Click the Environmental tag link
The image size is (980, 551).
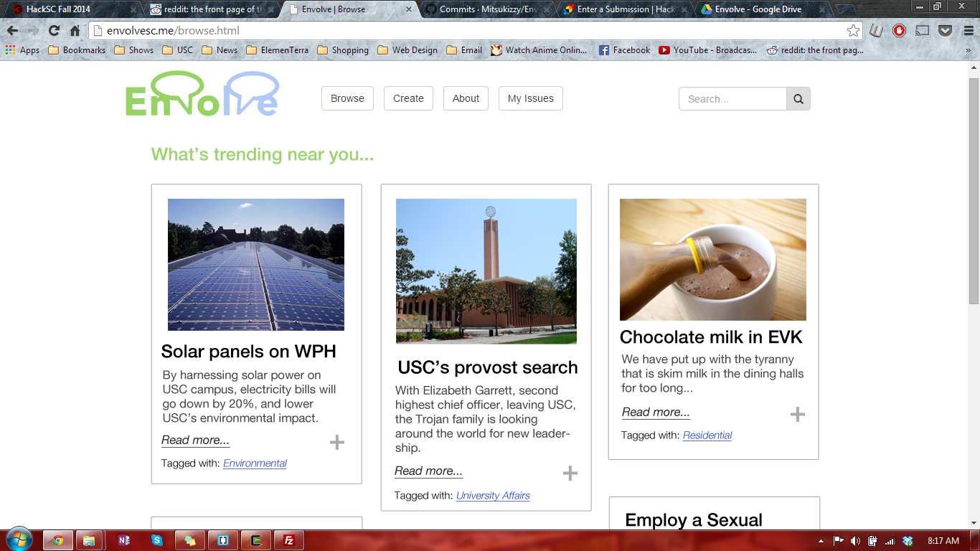coord(255,463)
